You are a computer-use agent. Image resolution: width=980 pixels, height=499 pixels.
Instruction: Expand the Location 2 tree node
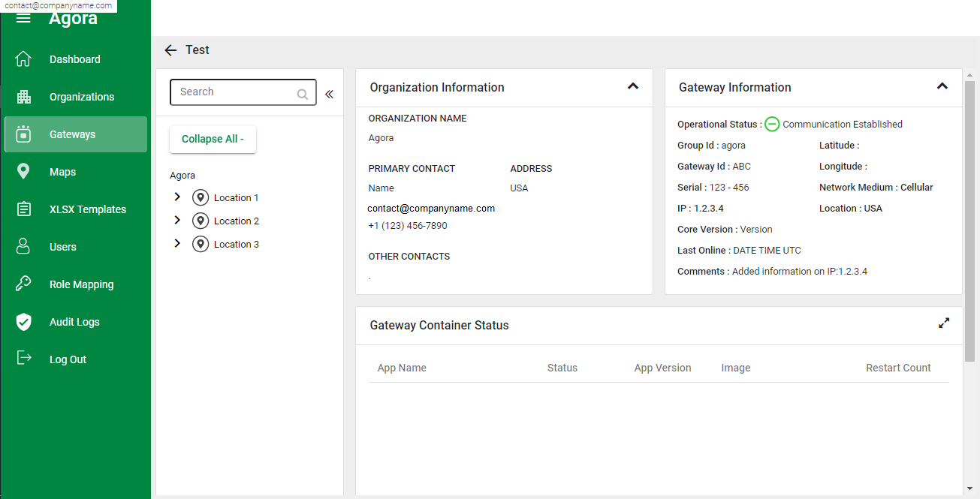tap(177, 220)
